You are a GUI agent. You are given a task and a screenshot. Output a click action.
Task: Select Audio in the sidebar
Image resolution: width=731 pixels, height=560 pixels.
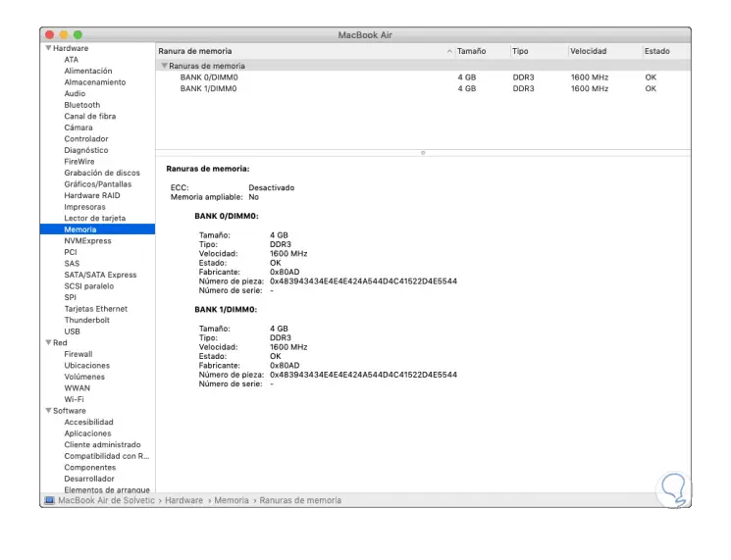click(x=75, y=93)
